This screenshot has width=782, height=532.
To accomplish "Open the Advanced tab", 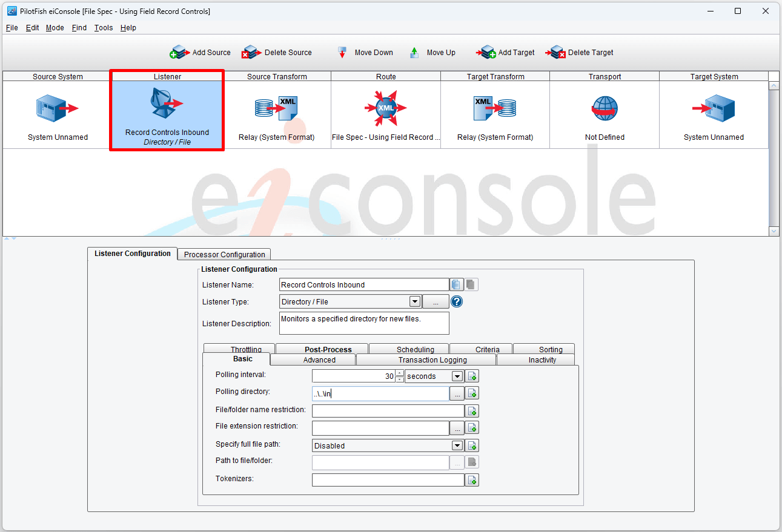I will [x=313, y=360].
